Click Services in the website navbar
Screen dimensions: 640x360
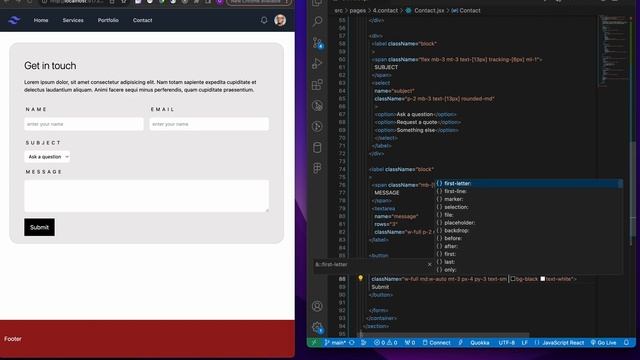point(73,20)
